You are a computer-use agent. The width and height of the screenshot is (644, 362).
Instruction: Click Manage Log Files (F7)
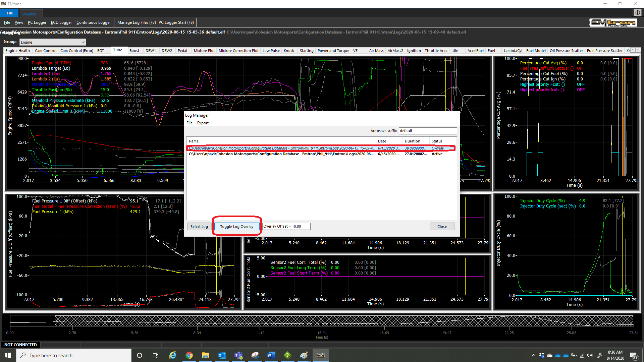(137, 22)
